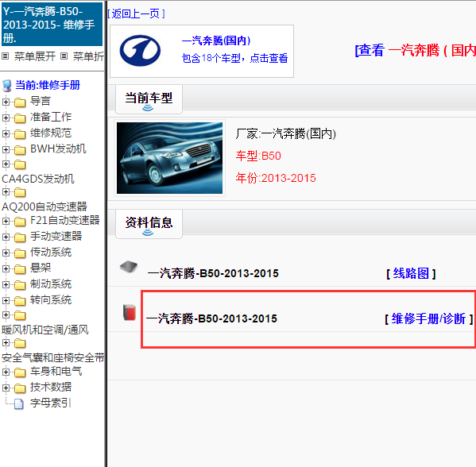Expand the 安全气囊和座椅安全带 tree node
The height and width of the screenshot is (467, 476).
(x=6, y=343)
